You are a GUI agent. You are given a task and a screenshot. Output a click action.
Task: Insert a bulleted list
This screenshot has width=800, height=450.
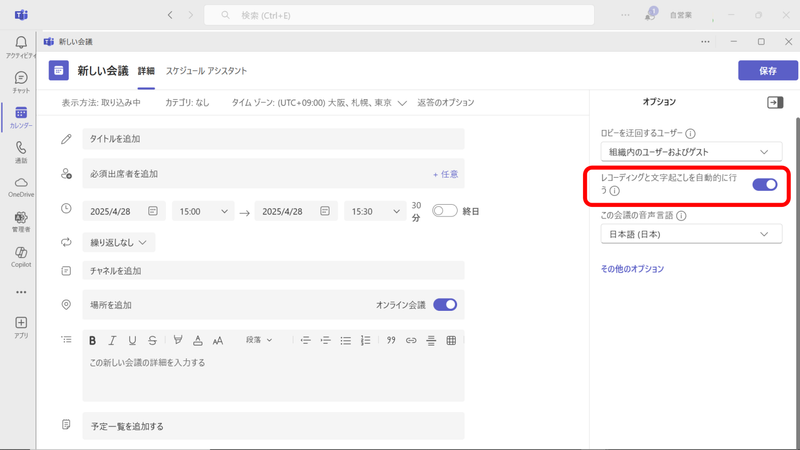[345, 340]
